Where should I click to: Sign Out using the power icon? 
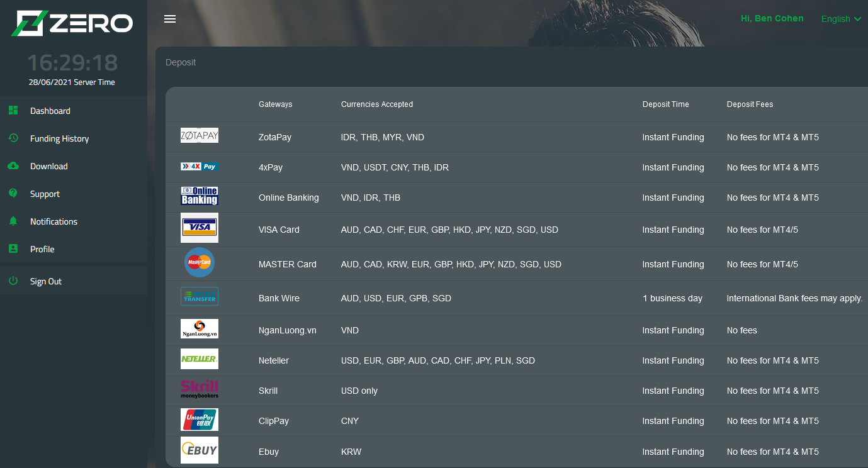[x=13, y=281]
